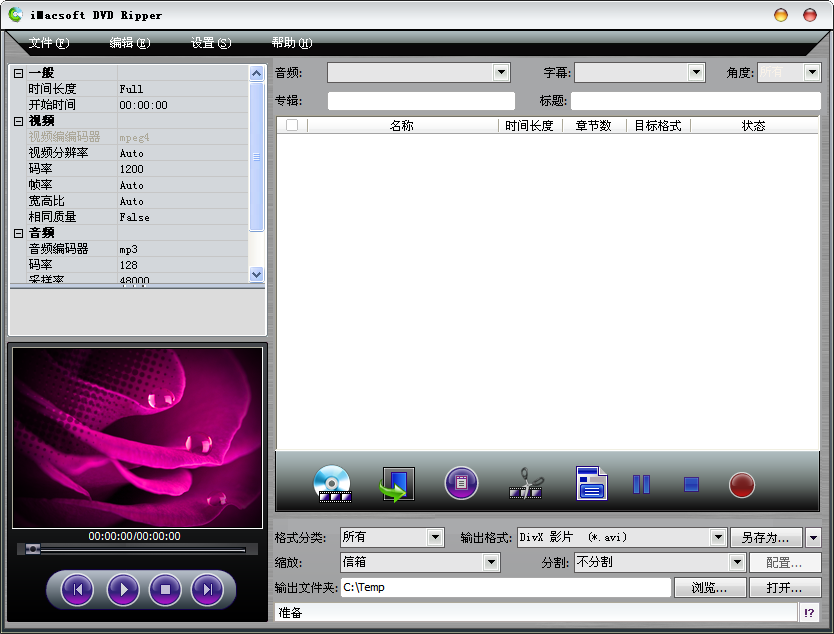Collapse the 视频 property group
The image size is (834, 634).
point(18,121)
